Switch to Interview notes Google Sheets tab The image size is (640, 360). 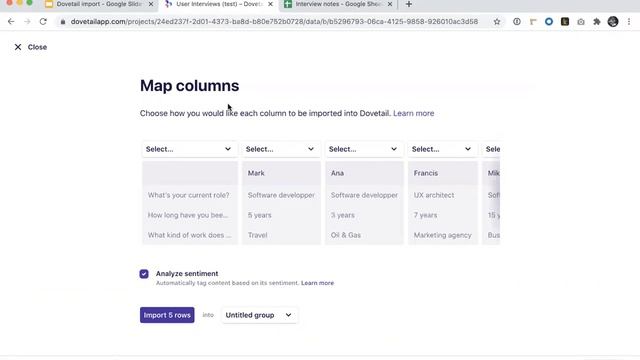pos(339,4)
